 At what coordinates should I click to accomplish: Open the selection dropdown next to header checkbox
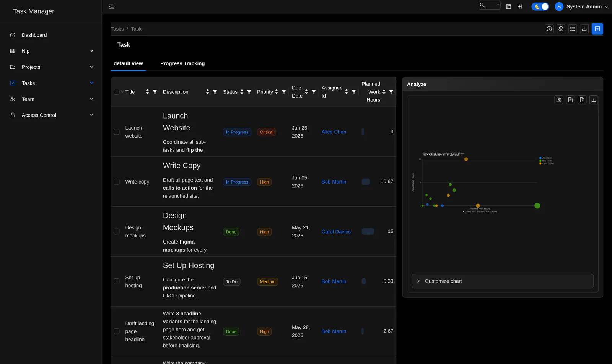point(122,92)
